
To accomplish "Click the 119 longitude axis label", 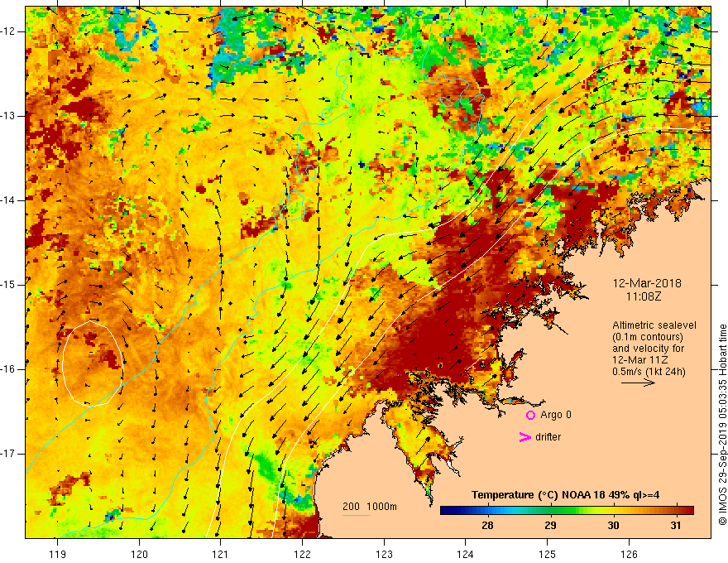I will pyautogui.click(x=57, y=554).
